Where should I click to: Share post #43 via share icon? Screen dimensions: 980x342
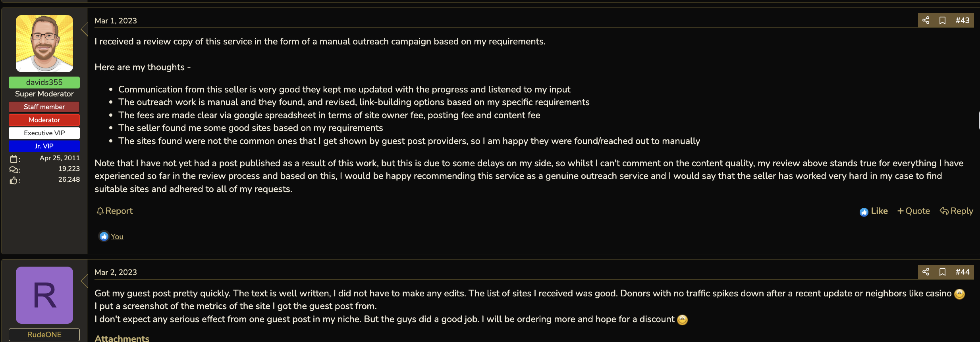tap(926, 20)
